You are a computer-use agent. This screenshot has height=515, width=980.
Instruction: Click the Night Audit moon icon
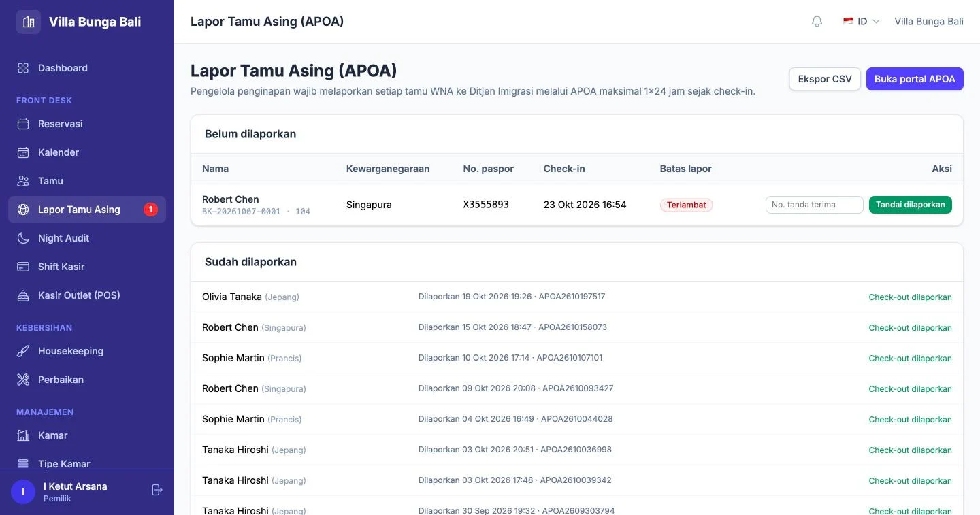point(23,238)
